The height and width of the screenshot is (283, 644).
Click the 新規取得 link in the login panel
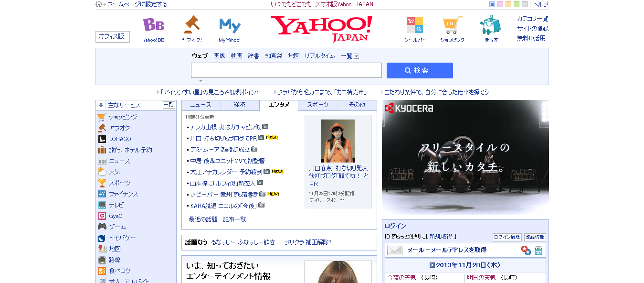442,237
